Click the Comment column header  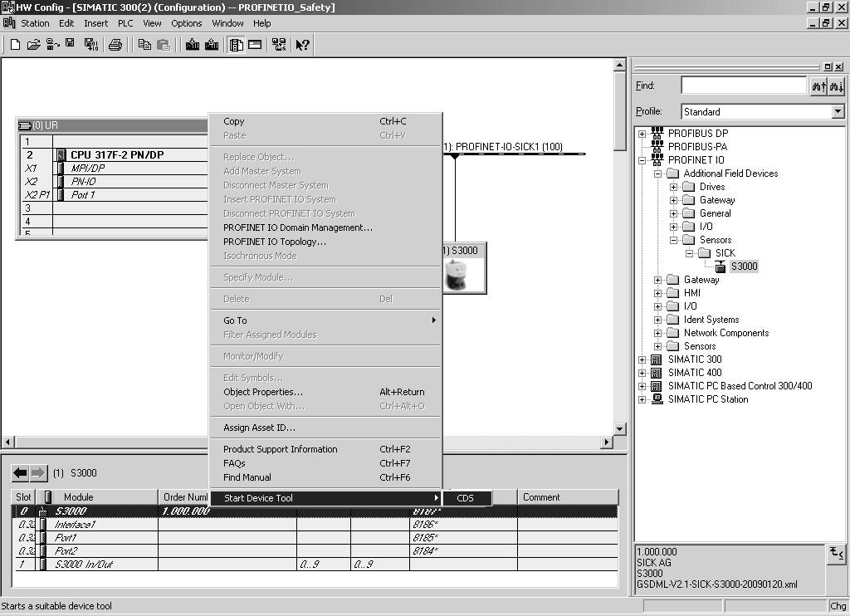[568, 496]
